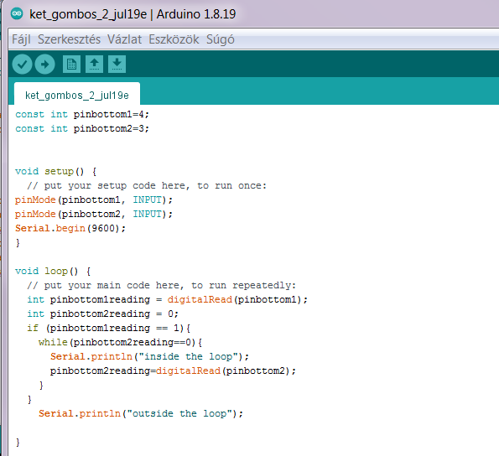This screenshot has height=456, width=499.
Task: Click 'pinbottom2reading=digitalRead(pinbottom2);' line
Action: point(173,371)
